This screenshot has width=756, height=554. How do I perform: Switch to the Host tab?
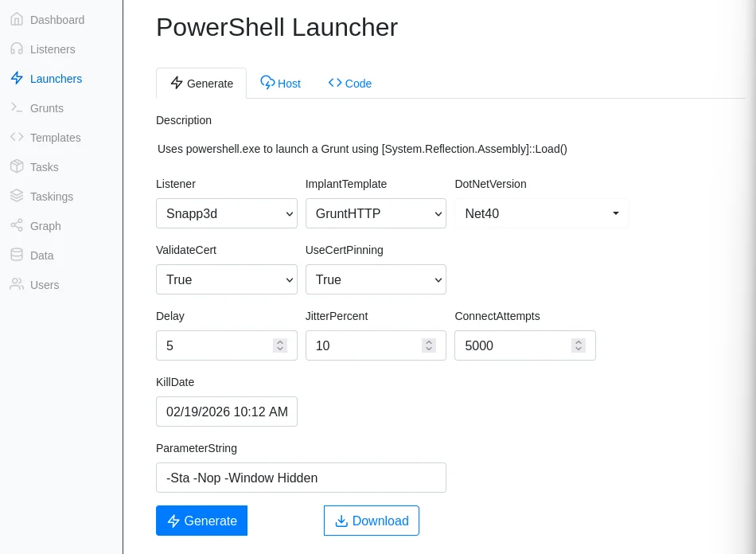point(281,84)
